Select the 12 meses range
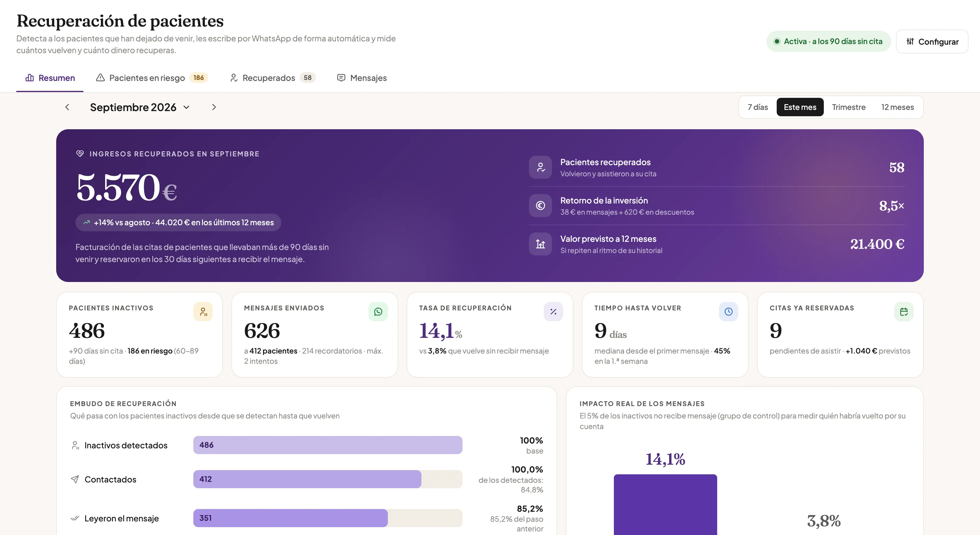The width and height of the screenshot is (980, 535). pos(897,107)
